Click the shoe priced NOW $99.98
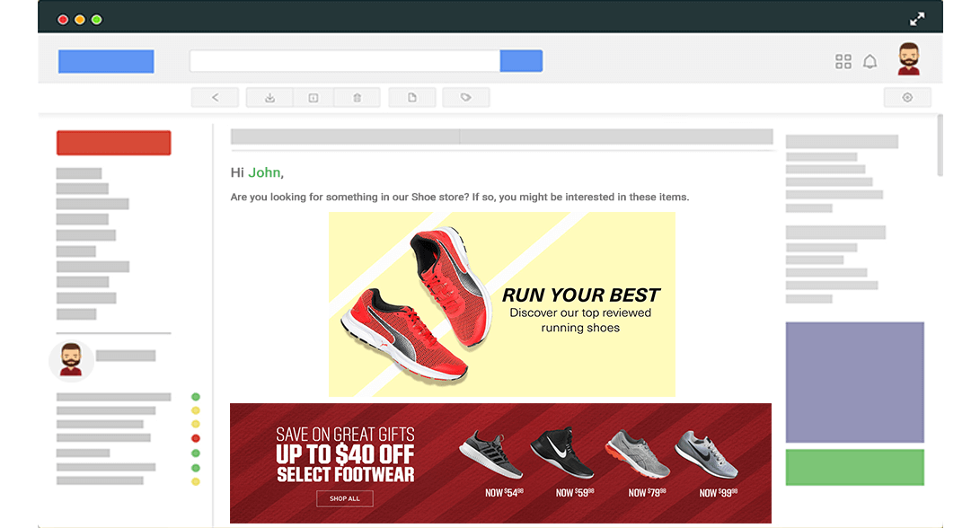Viewport: 980px width, 528px height. click(707, 454)
